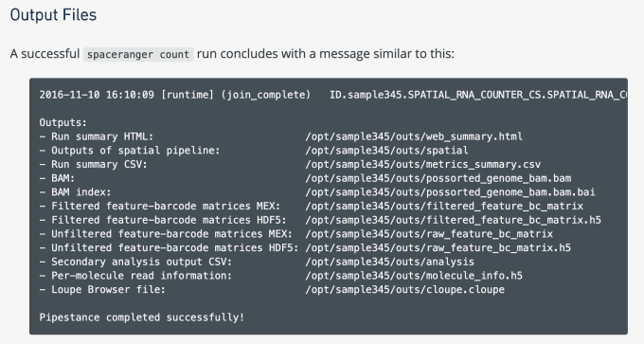This screenshot has width=644, height=344.
Task: Click the outs/spatial directory path
Action: pyautogui.click(x=386, y=151)
